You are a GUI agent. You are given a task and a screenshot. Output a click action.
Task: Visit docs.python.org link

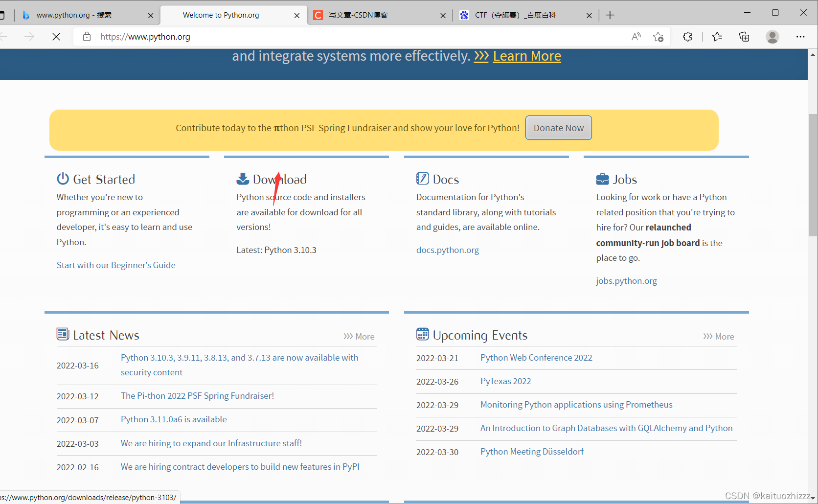point(448,250)
